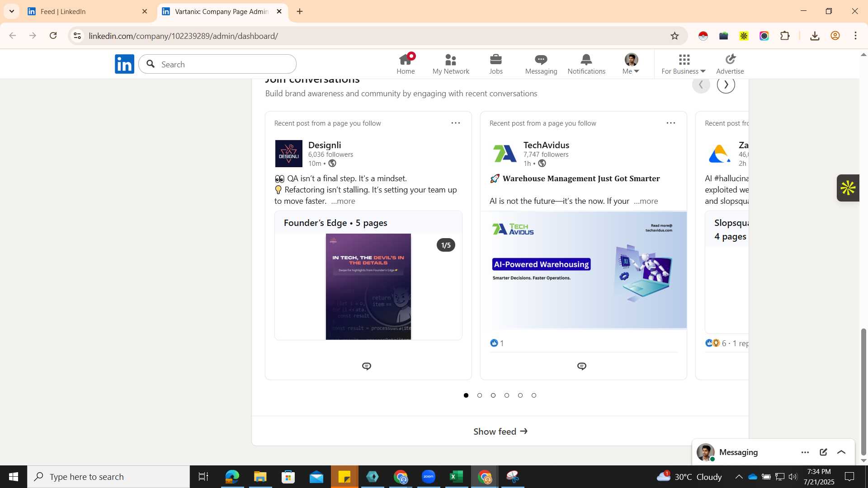The height and width of the screenshot is (488, 868).
Task: Select fifth carousel pagination dot
Action: (x=520, y=395)
